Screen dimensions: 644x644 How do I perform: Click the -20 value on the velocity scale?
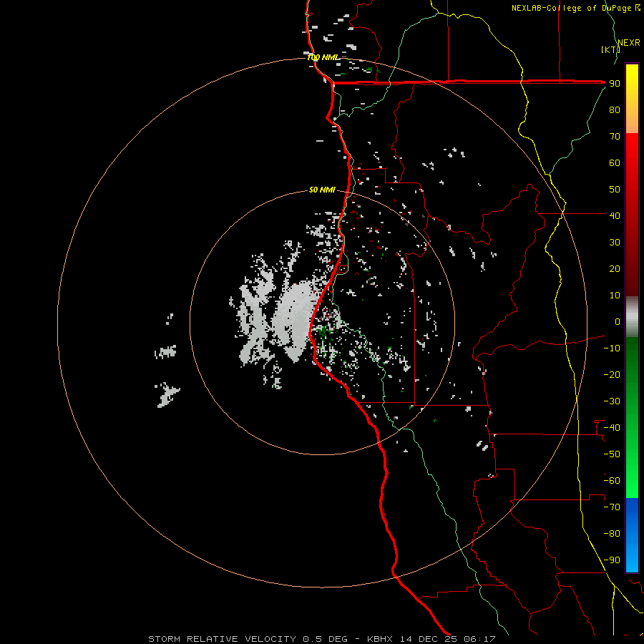(x=612, y=374)
